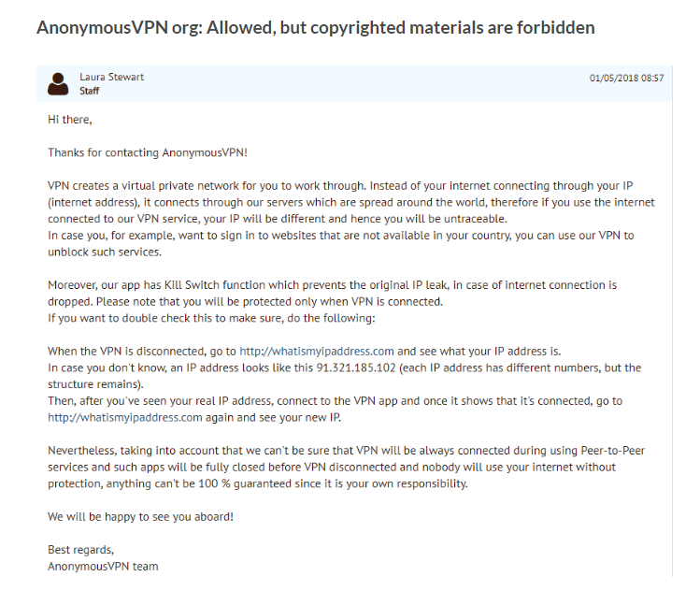
Task: Click the Peer-to-Peer services paragraph
Action: pos(346,467)
